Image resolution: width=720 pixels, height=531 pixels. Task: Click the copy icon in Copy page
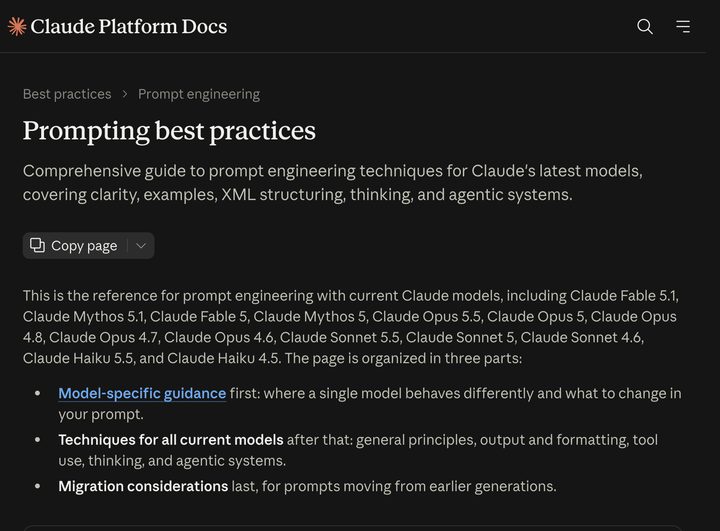(x=37, y=246)
